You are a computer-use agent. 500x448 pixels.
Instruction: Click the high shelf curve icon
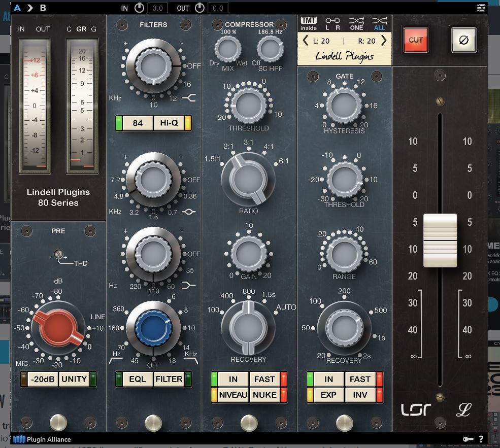pyautogui.click(x=189, y=98)
